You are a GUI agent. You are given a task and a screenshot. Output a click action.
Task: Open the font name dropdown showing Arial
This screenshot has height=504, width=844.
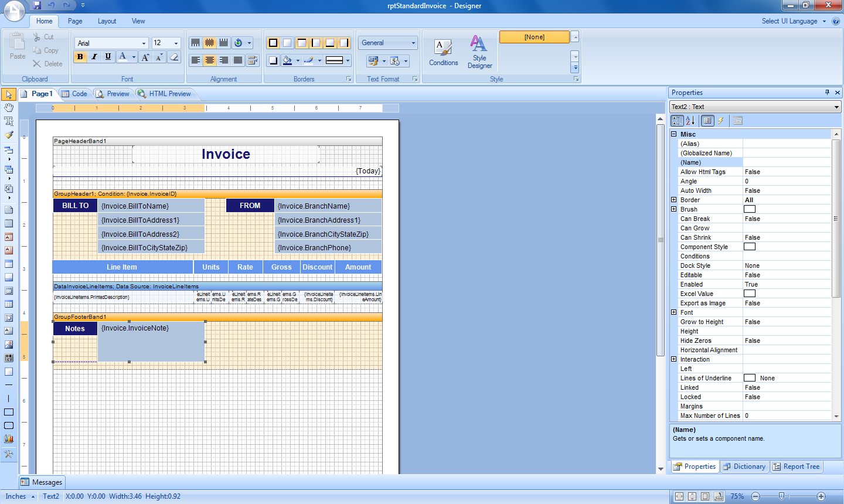pyautogui.click(x=144, y=43)
